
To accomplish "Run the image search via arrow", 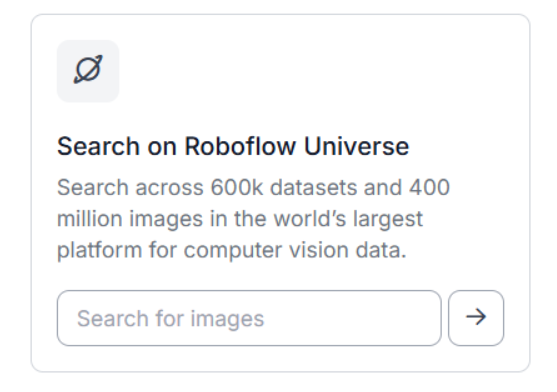I will [x=476, y=318].
